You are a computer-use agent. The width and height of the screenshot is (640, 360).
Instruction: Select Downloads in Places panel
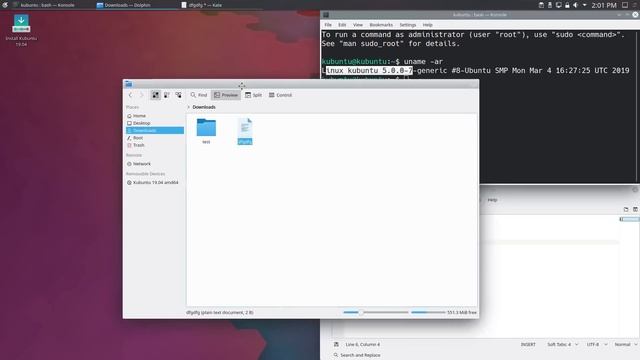(x=155, y=131)
